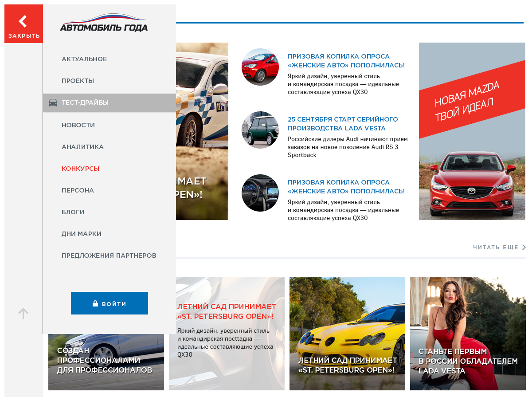The width and height of the screenshot is (532, 397).
Task: Open the yellow sports car article card
Action: [347, 333]
